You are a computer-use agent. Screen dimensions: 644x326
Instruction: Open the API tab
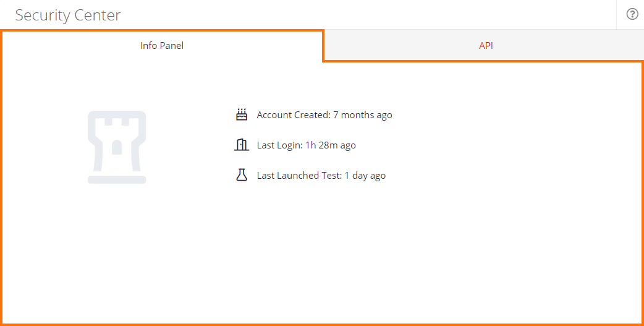click(486, 45)
